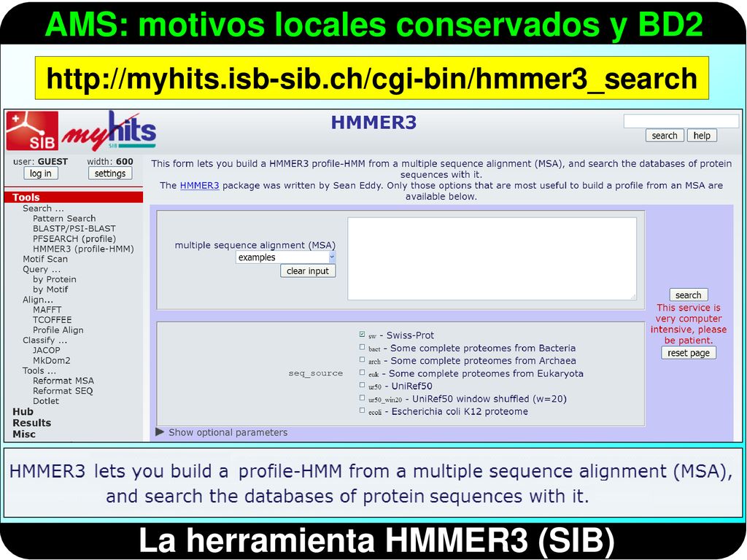Image resolution: width=747 pixels, height=560 pixels.
Task: Enable Archaea complete proteomes checkbox
Action: pyautogui.click(x=362, y=360)
